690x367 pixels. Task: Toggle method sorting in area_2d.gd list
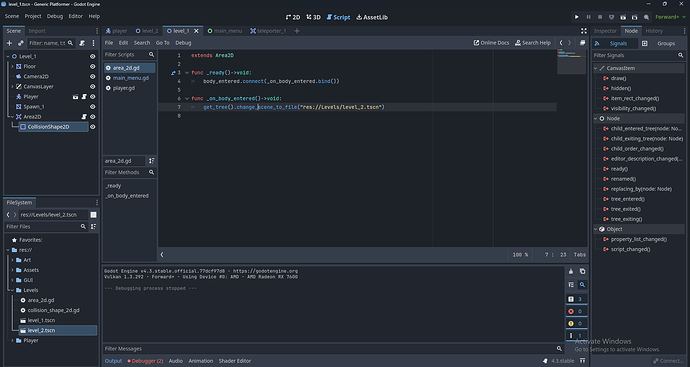[151, 161]
